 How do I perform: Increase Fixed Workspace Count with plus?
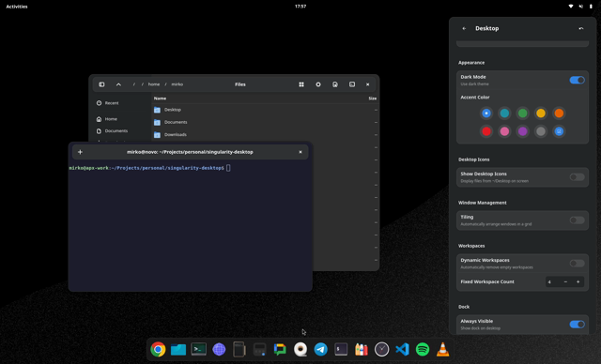578,282
